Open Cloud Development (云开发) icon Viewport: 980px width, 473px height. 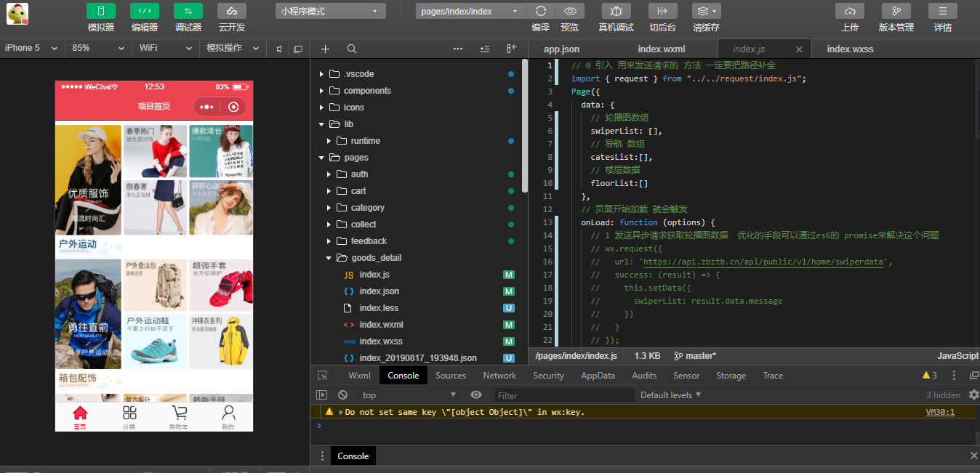click(232, 11)
